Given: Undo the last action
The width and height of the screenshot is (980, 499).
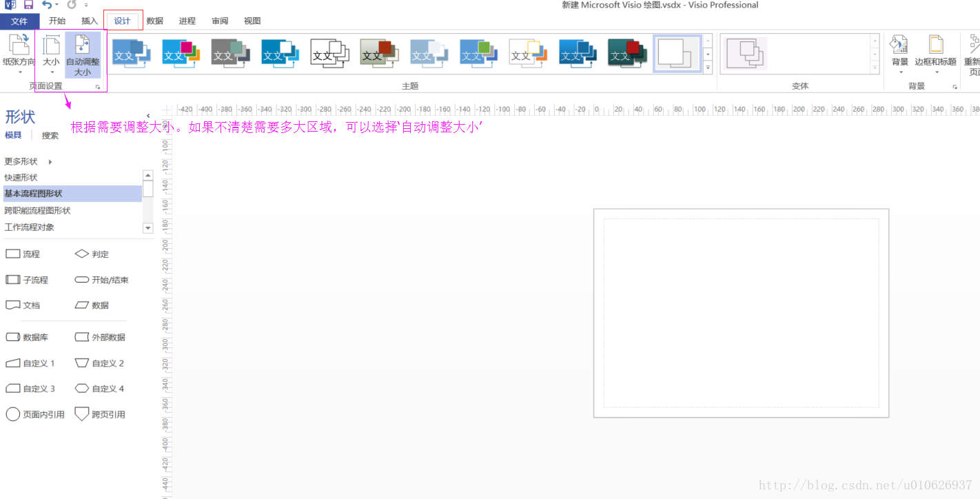Looking at the screenshot, I should click(x=46, y=5).
